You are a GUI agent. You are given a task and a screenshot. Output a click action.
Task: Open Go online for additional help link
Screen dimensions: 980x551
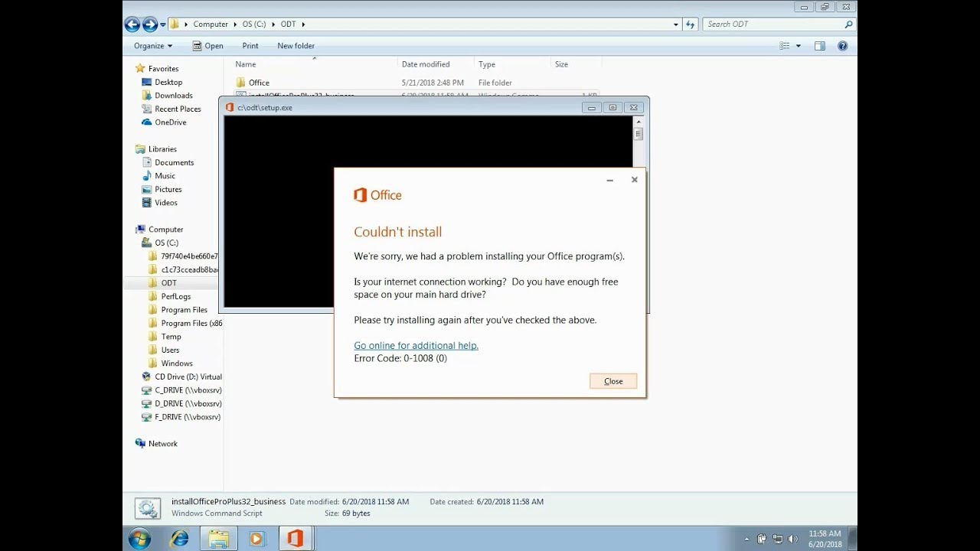[416, 346]
